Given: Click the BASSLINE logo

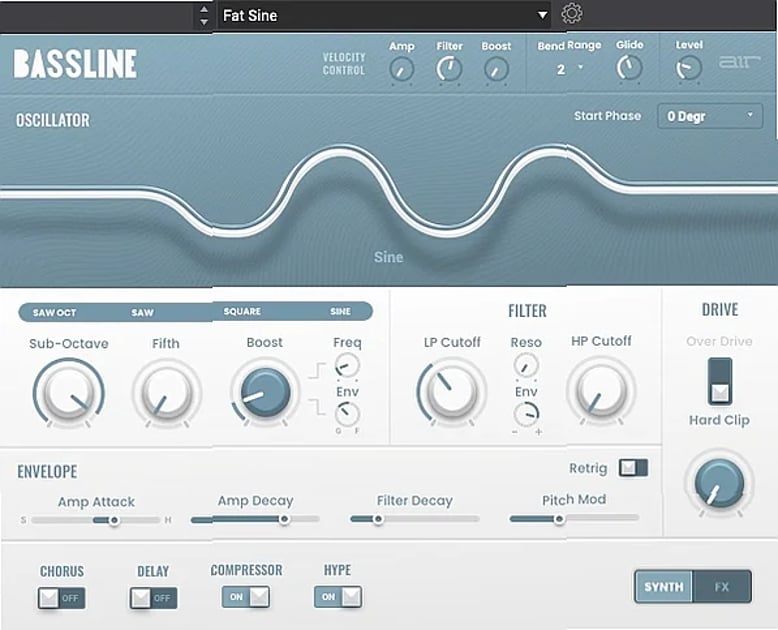Looking at the screenshot, I should click(75, 63).
